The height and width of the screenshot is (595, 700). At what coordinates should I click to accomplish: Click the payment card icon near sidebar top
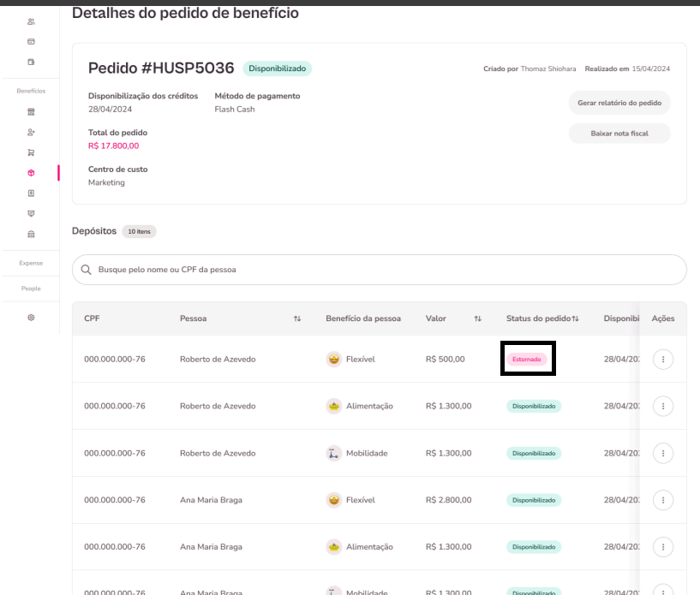coord(31,42)
